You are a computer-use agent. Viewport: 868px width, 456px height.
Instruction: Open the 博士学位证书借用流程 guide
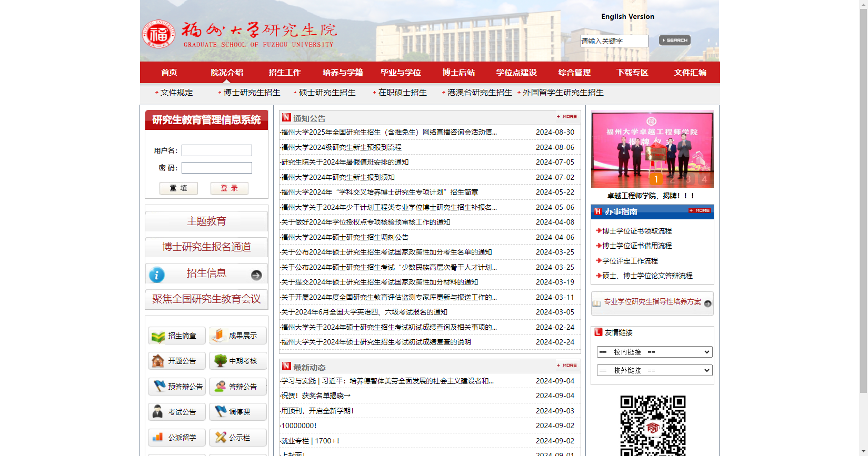click(x=637, y=246)
